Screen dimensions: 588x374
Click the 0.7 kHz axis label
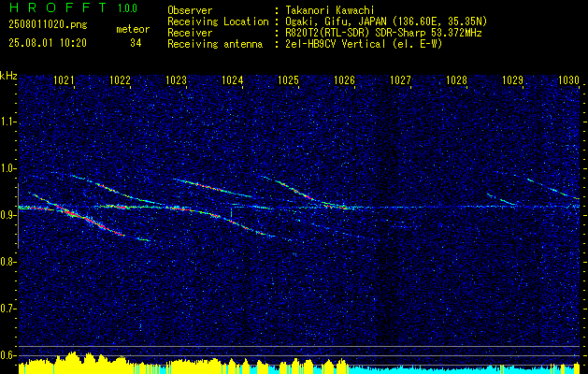(x=7, y=309)
